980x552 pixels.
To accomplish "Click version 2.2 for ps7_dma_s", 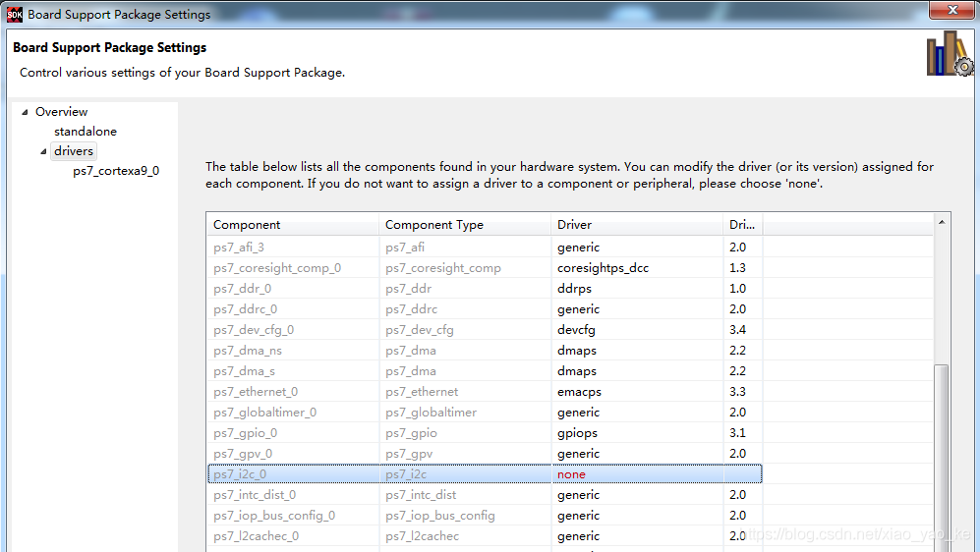I will pos(742,371).
